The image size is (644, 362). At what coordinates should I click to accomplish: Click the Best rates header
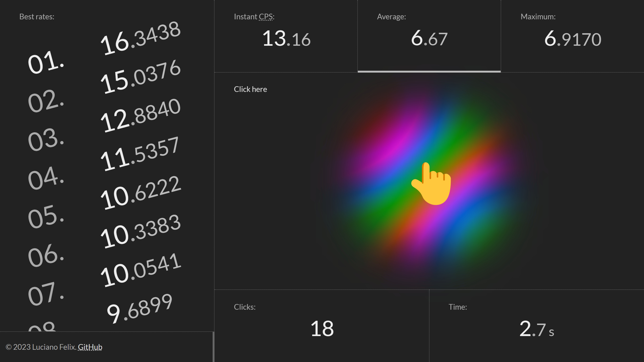pyautogui.click(x=37, y=16)
